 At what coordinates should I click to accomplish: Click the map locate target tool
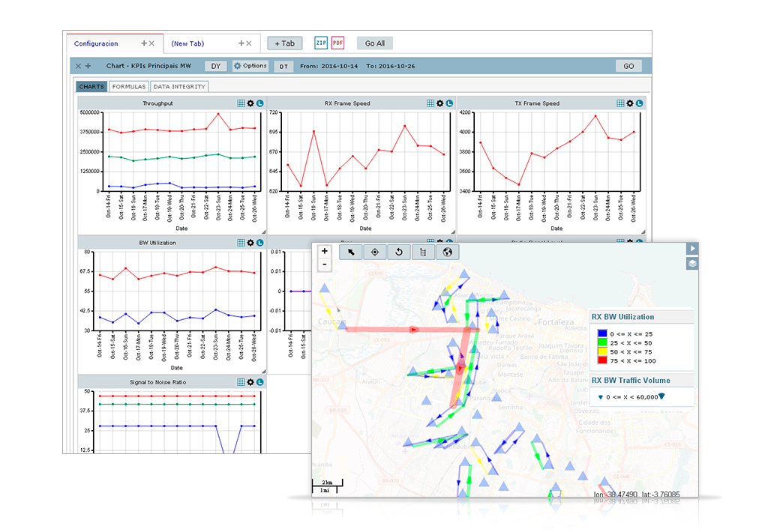point(374,252)
